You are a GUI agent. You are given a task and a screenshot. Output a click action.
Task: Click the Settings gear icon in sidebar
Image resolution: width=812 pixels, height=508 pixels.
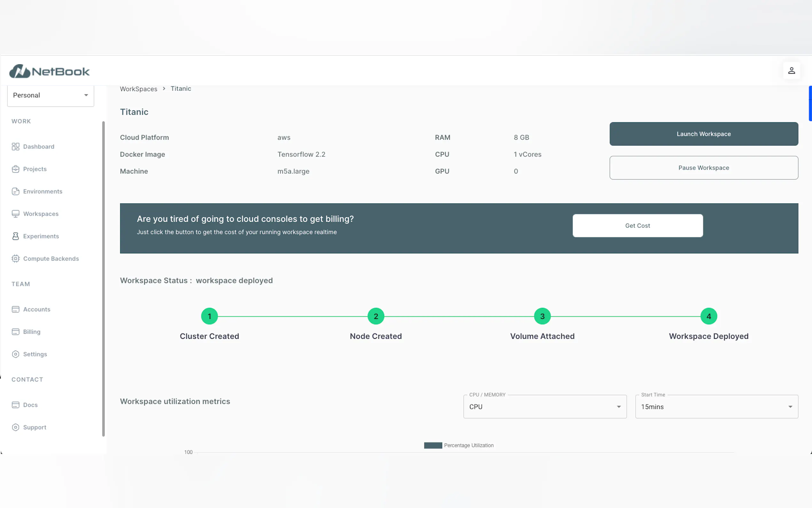pyautogui.click(x=15, y=354)
